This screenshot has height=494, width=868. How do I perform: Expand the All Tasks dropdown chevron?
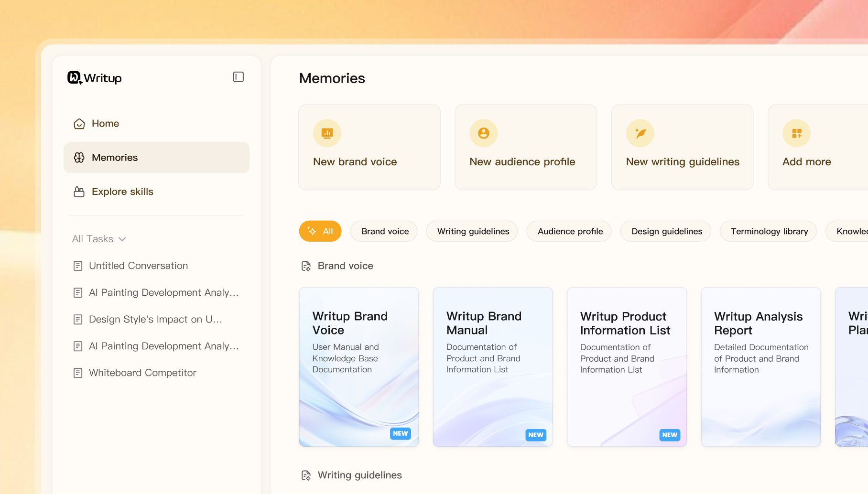122,239
